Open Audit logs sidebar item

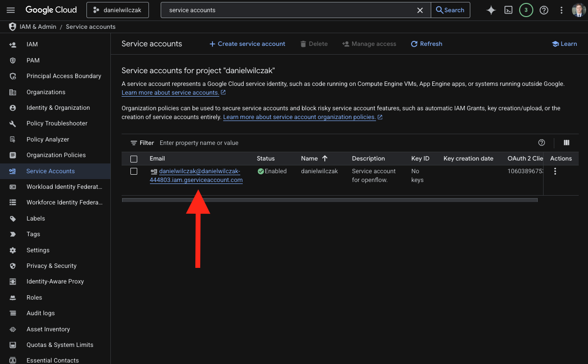click(x=41, y=313)
